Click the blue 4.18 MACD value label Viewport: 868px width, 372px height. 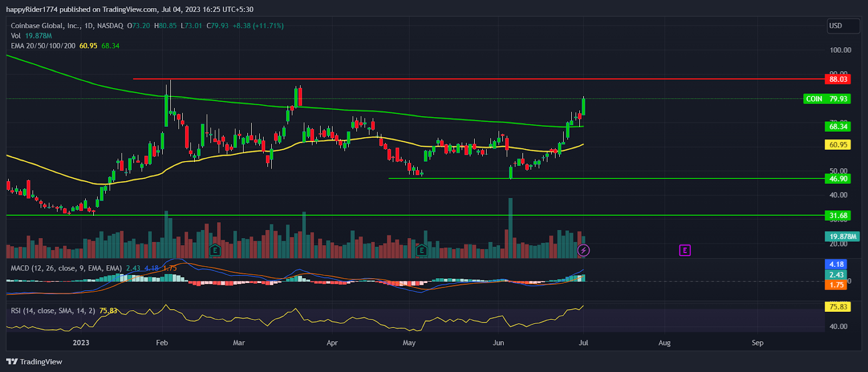click(836, 264)
